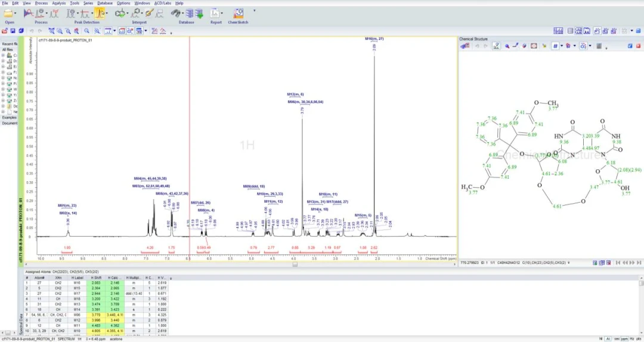Click the pencil assignment icon in Interpret
Viewport: 644px width, 342px height.
click(149, 14)
